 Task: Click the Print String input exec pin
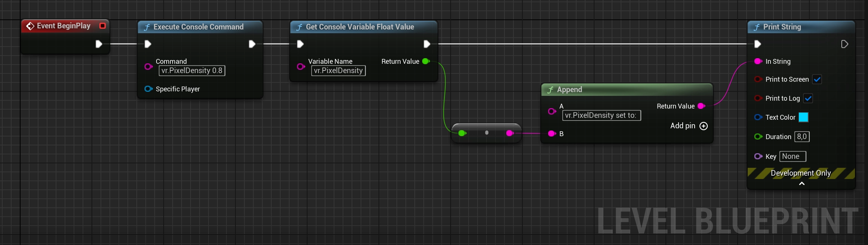click(758, 44)
